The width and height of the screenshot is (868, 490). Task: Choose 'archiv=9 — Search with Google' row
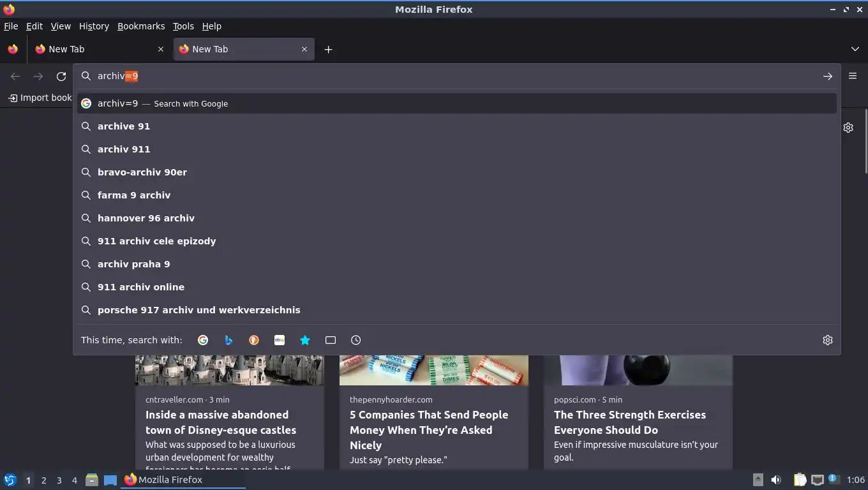click(457, 103)
